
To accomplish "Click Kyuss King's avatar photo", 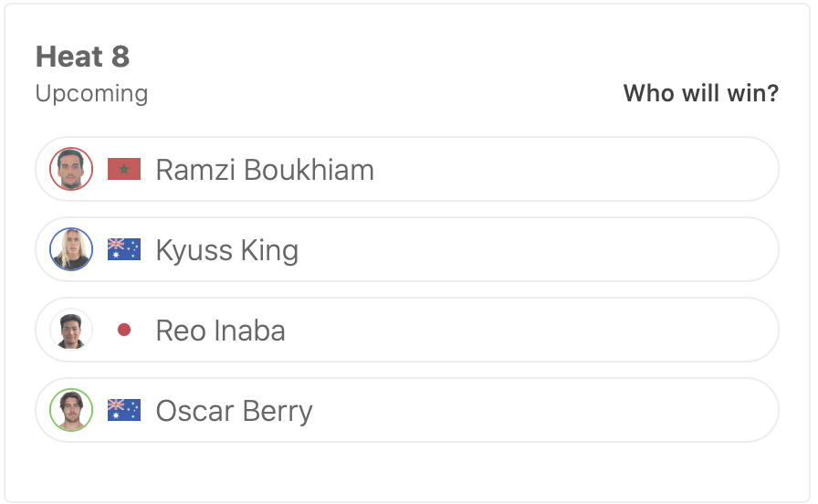I will tap(71, 249).
